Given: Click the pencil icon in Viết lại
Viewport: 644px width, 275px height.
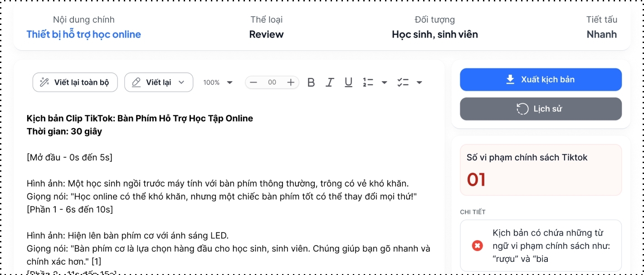Looking at the screenshot, I should click(136, 82).
